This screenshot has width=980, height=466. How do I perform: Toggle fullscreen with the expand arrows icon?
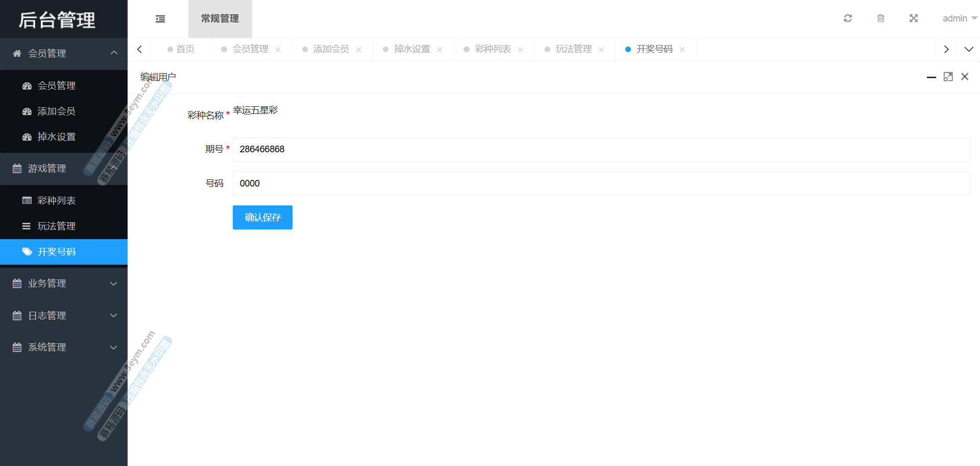914,18
